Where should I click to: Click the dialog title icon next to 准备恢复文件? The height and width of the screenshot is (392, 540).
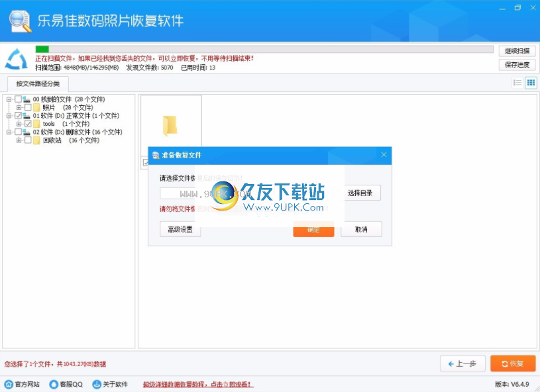156,156
